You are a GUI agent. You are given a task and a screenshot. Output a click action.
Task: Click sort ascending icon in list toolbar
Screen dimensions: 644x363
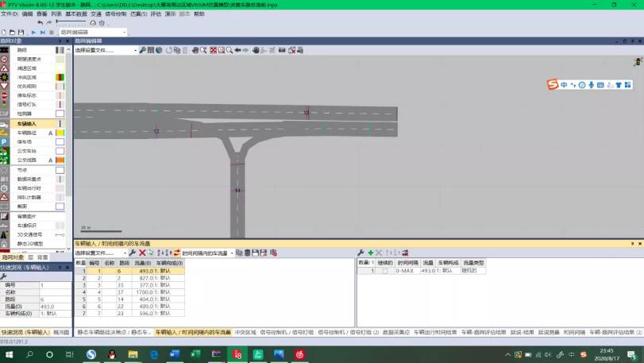[160, 253]
